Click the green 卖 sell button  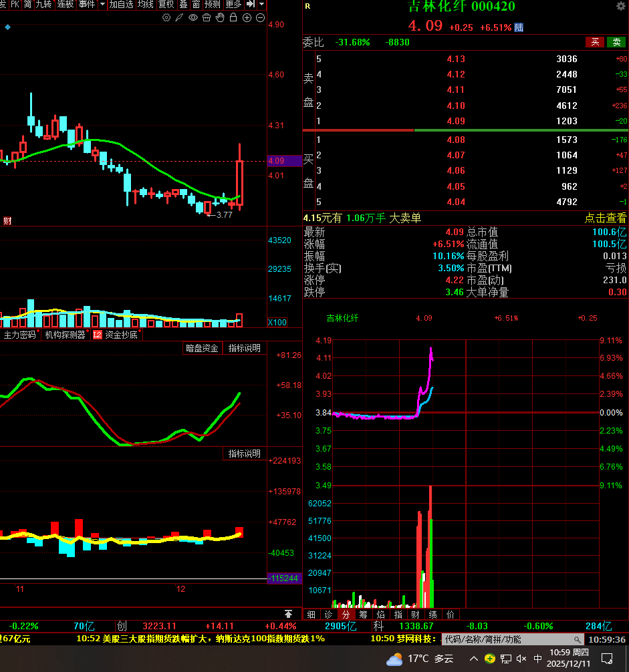coord(616,42)
